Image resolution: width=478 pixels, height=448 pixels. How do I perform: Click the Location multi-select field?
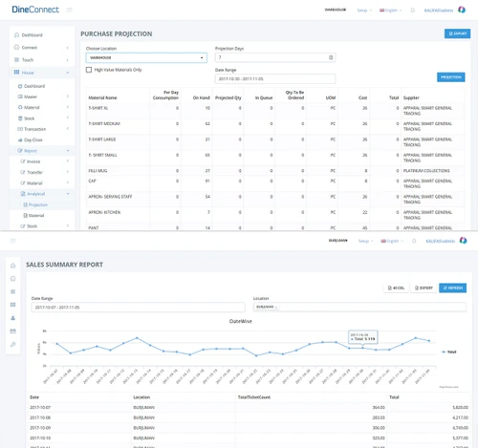(x=359, y=308)
